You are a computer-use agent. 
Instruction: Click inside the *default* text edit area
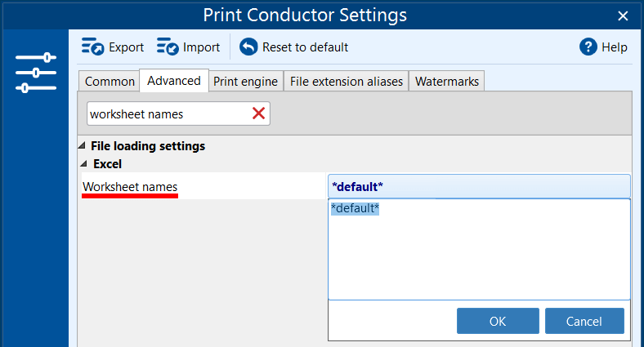point(479,249)
